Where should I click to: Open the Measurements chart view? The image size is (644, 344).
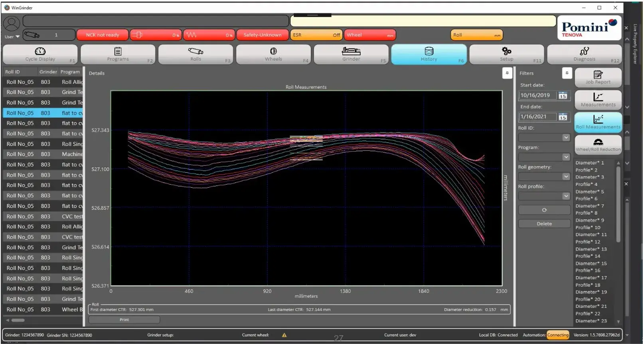pyautogui.click(x=598, y=100)
